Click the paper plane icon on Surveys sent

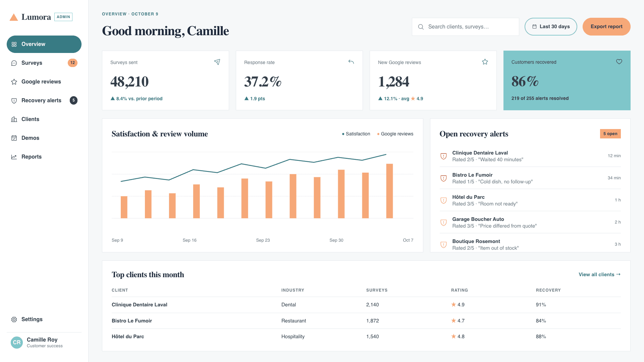pos(217,62)
